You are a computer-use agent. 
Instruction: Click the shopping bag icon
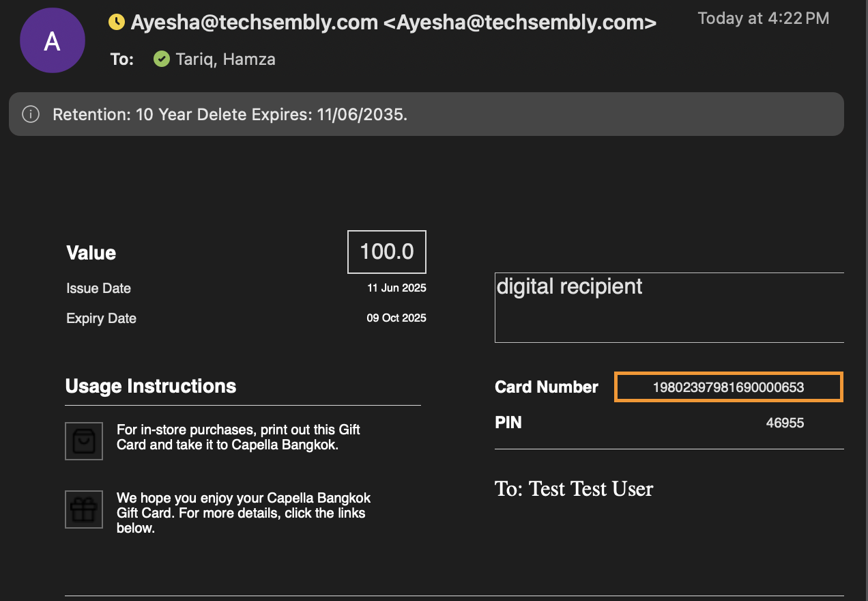click(x=84, y=441)
